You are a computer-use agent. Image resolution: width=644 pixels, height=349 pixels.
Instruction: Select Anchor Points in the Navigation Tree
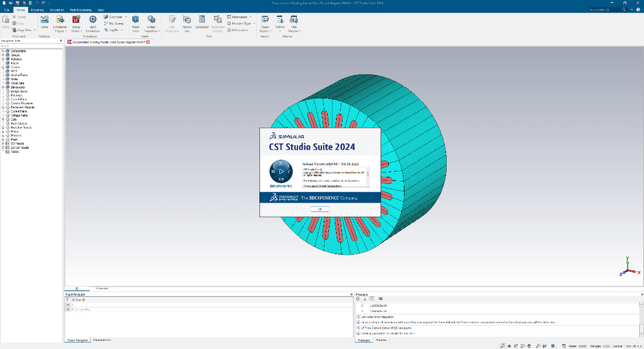coord(19,75)
